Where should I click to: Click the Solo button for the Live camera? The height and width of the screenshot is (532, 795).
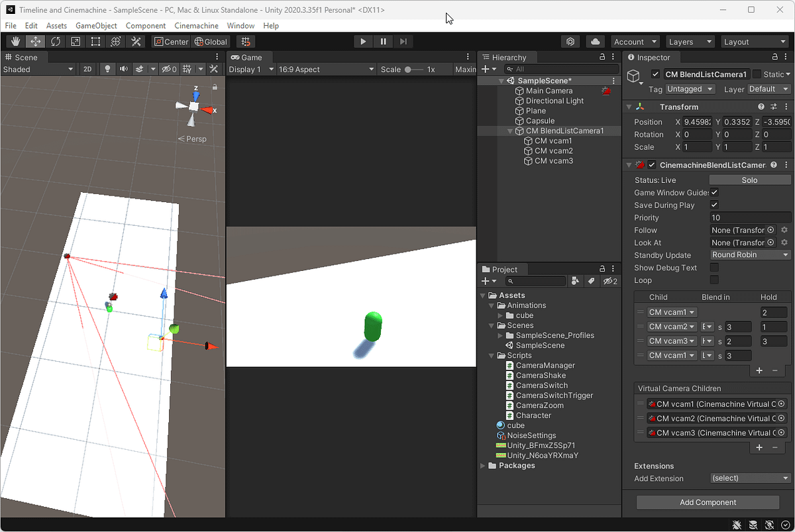point(749,180)
